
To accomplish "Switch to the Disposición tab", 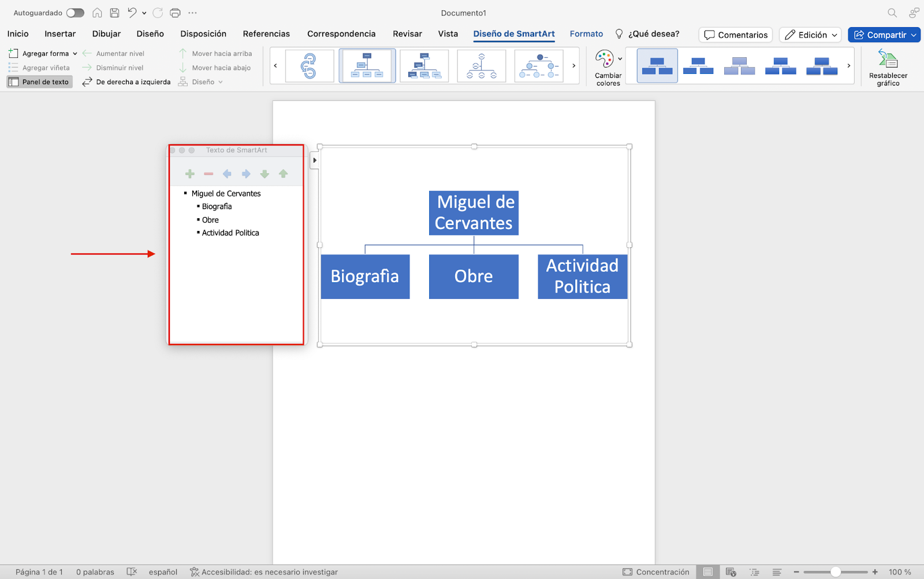I will (x=203, y=34).
